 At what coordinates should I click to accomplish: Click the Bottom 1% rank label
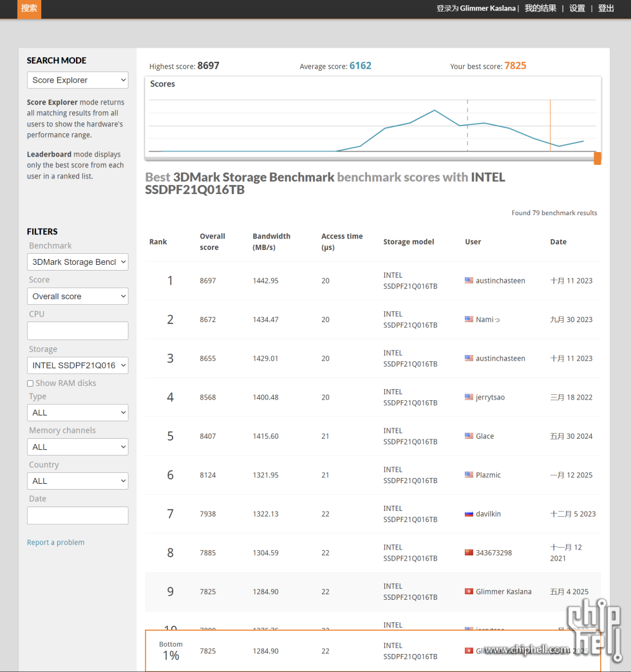click(171, 651)
